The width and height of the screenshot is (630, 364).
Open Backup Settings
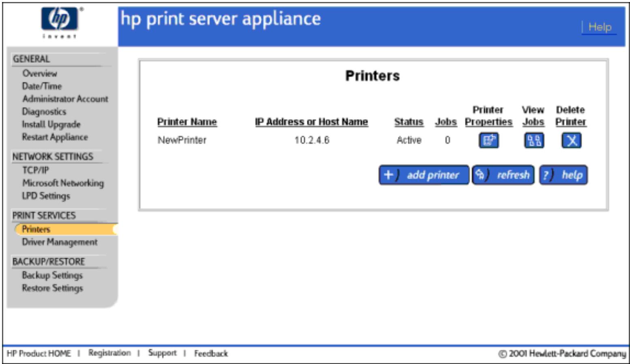click(52, 275)
